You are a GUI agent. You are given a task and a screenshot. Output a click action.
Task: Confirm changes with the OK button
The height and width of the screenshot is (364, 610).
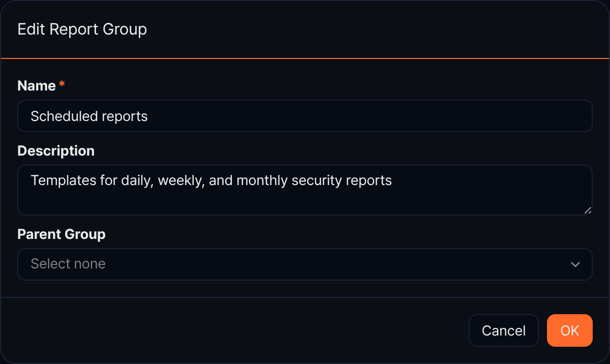coord(570,330)
